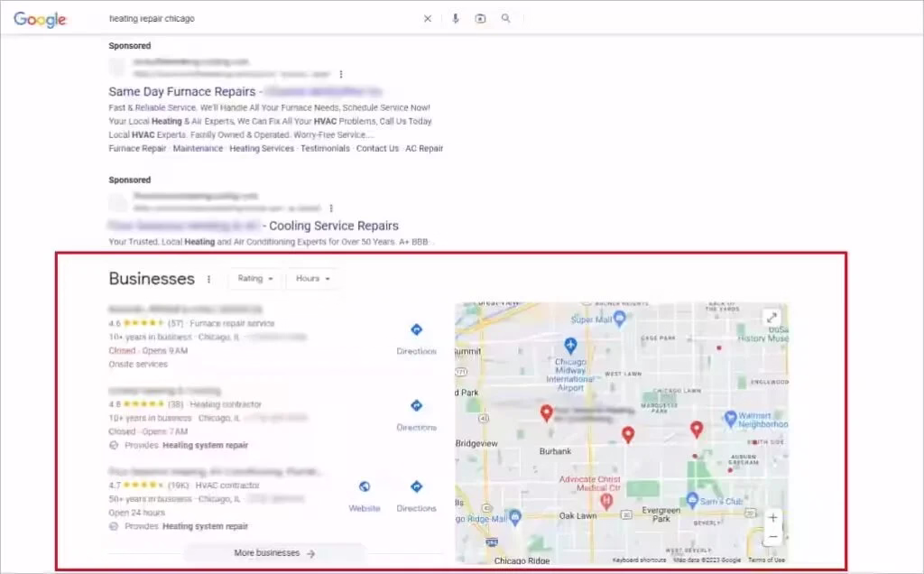Image resolution: width=924 pixels, height=574 pixels.
Task: Zoom out on the map
Action: (x=772, y=536)
